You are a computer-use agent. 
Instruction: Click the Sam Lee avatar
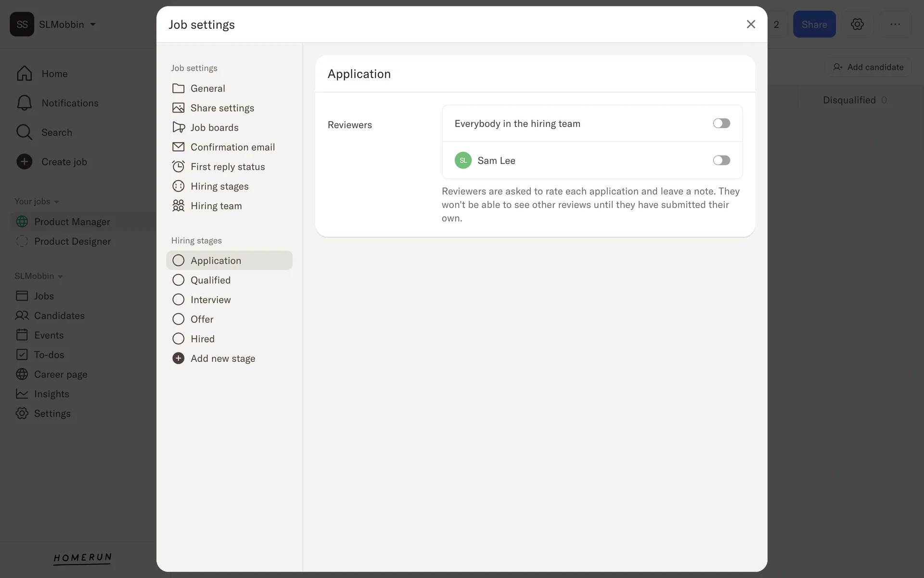click(x=462, y=160)
